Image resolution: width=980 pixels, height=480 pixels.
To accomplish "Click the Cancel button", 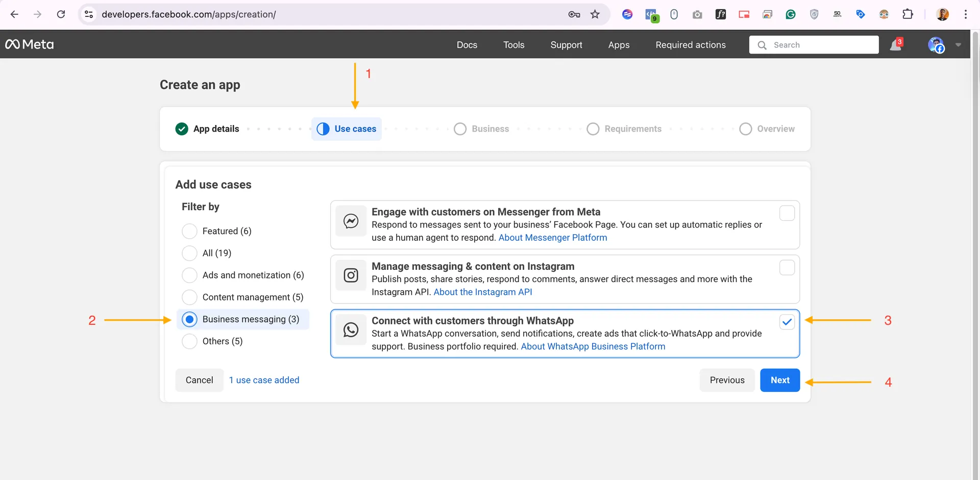I will click(x=200, y=380).
